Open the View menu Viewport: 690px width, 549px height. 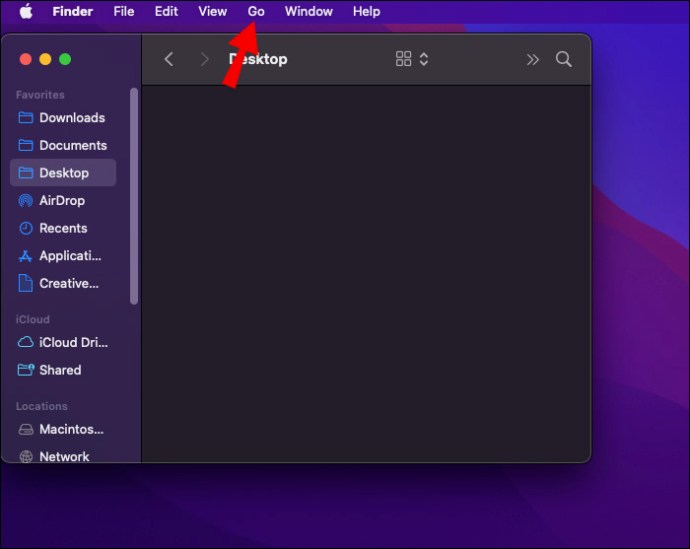(213, 11)
